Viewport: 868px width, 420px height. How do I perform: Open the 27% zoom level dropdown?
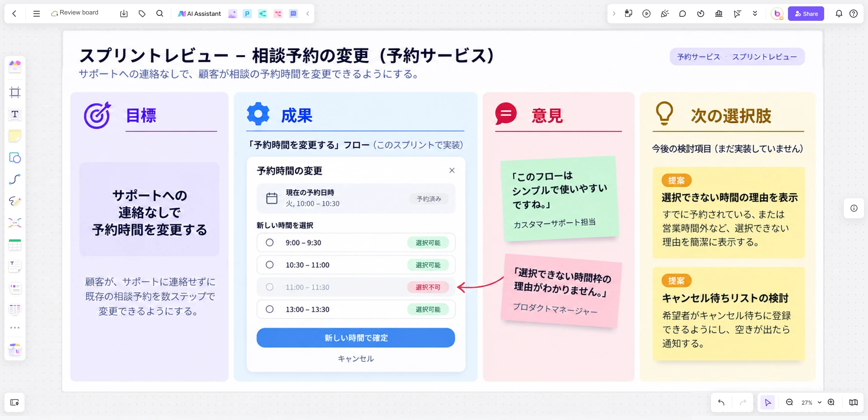811,402
